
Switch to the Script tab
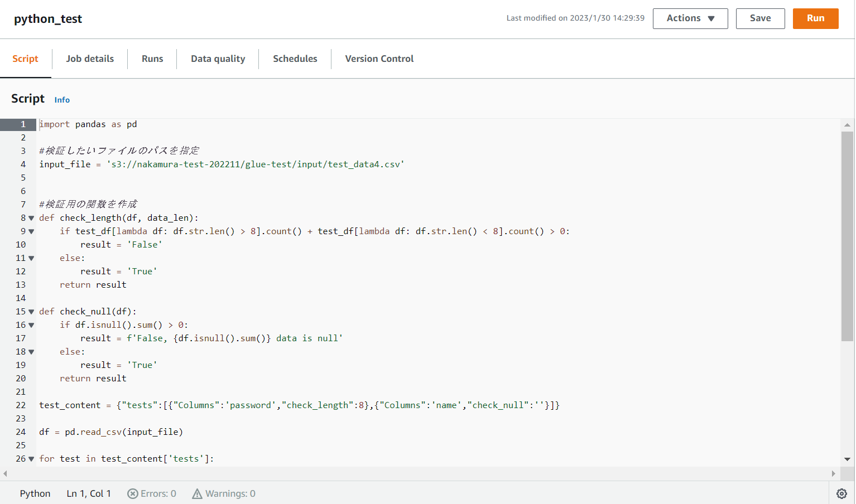pos(25,59)
